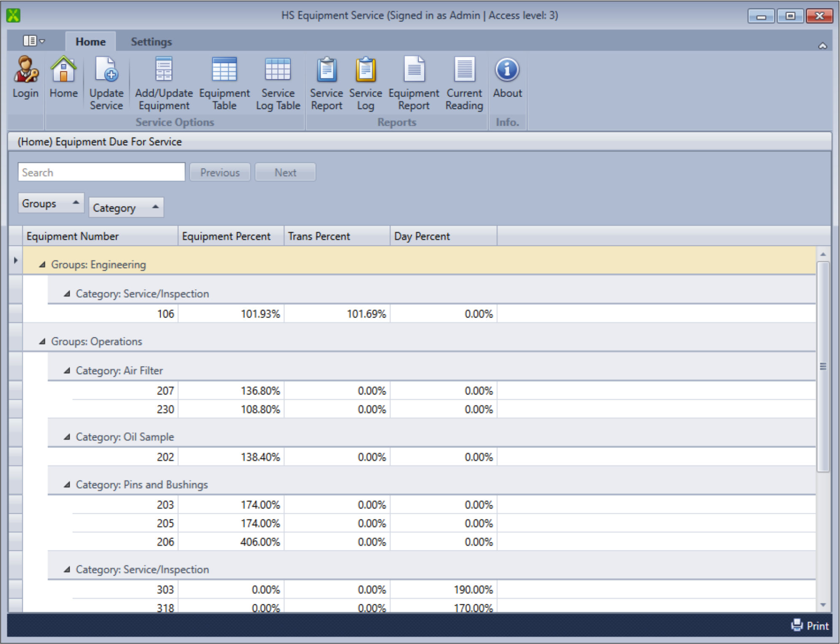Screen dimensions: 840x644
Task: Click the vertical scrollbar thumb
Action: [823, 366]
